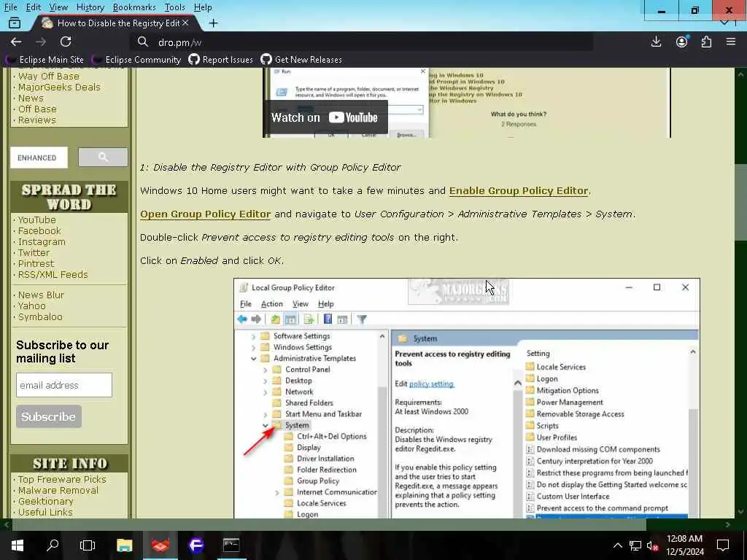The width and height of the screenshot is (747, 560).
Task: Open the File menu
Action: 10,7
